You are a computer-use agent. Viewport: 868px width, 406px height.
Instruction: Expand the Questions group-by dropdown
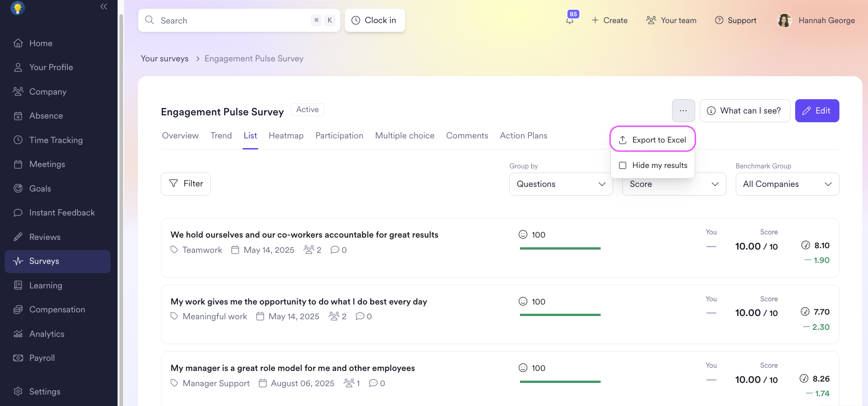click(x=561, y=184)
